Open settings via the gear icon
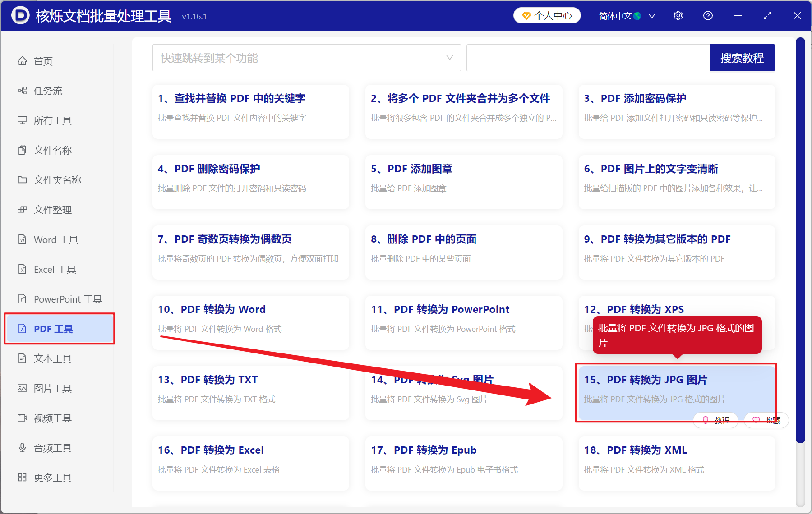Viewport: 812px width, 514px height. point(678,15)
